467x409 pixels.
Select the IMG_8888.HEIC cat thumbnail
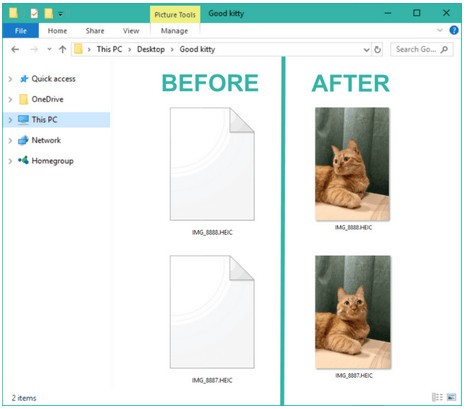tap(352, 164)
